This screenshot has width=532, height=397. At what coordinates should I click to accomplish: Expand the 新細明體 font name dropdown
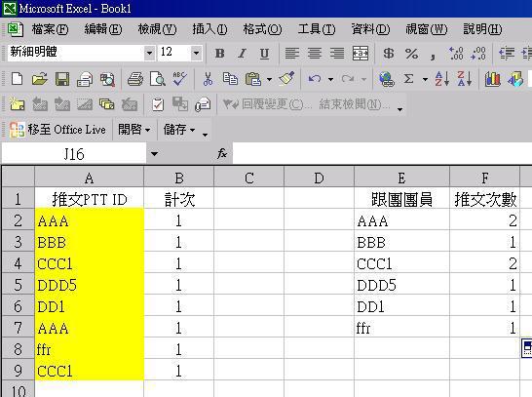149,53
